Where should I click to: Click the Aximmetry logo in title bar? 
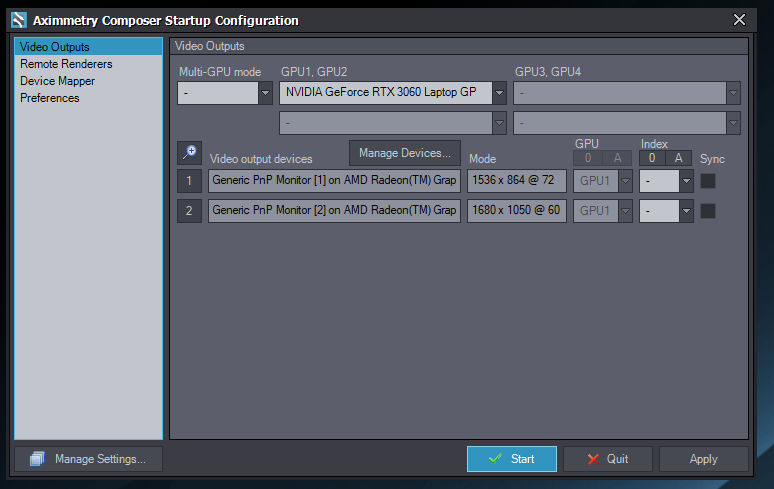pos(19,20)
